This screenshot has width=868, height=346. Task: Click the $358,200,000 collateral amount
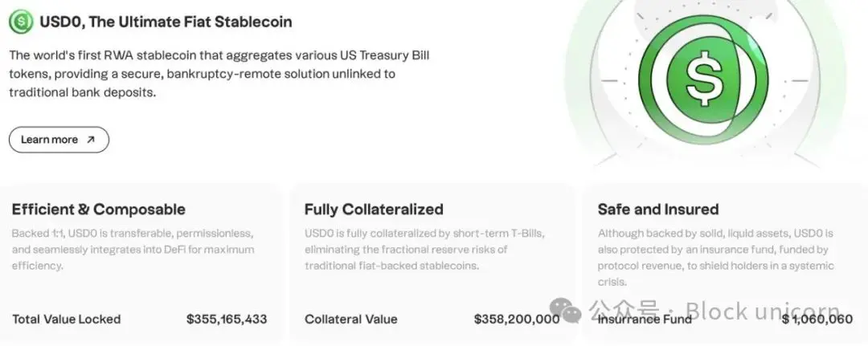pos(517,319)
